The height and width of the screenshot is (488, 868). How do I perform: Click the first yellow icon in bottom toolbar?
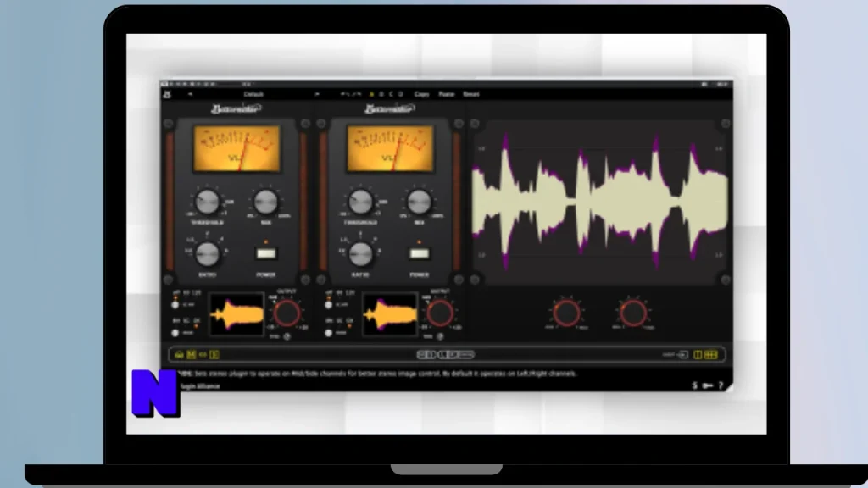click(x=179, y=355)
